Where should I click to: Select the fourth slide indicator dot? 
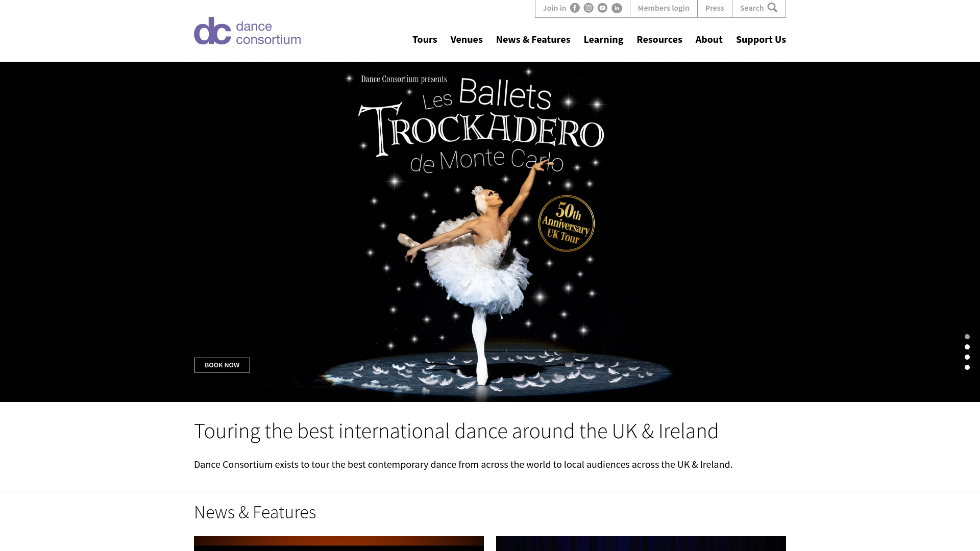[x=967, y=367]
